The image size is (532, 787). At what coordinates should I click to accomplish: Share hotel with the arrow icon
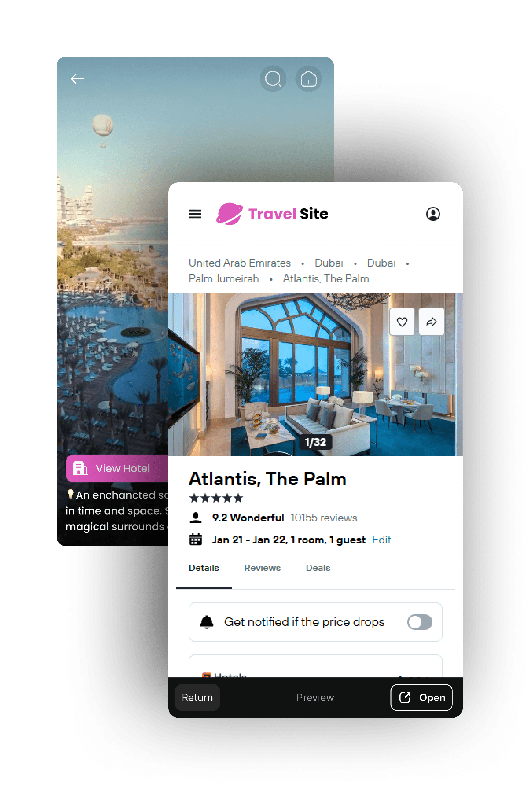[431, 322]
